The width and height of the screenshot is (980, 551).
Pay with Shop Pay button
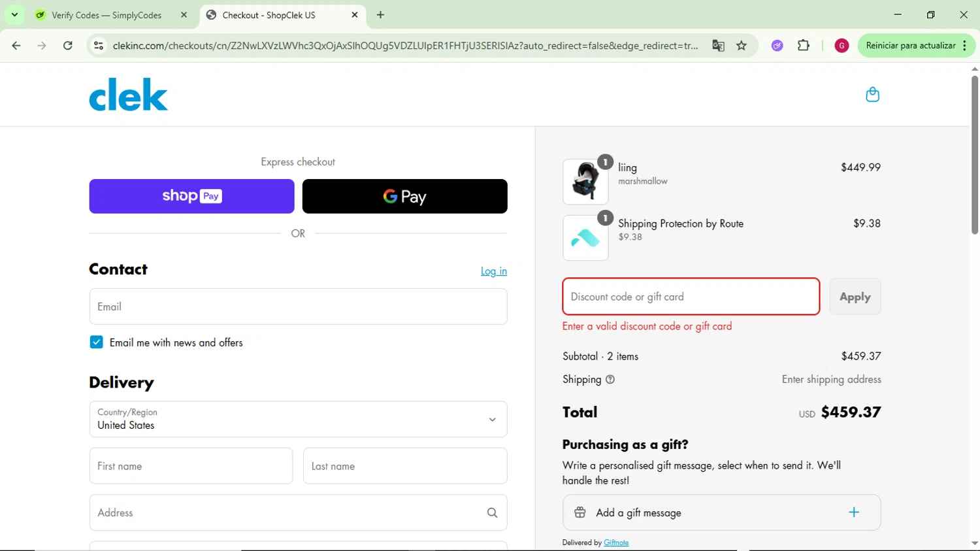point(191,196)
